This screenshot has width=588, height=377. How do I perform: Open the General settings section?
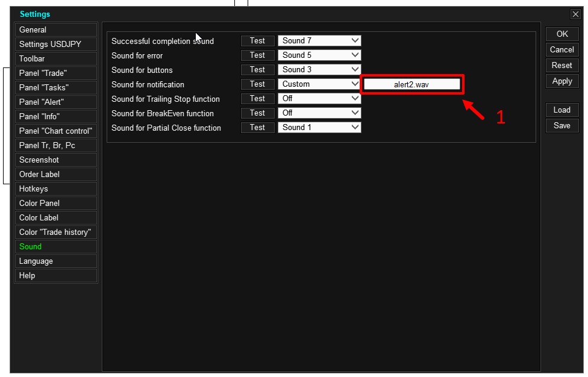(x=56, y=30)
